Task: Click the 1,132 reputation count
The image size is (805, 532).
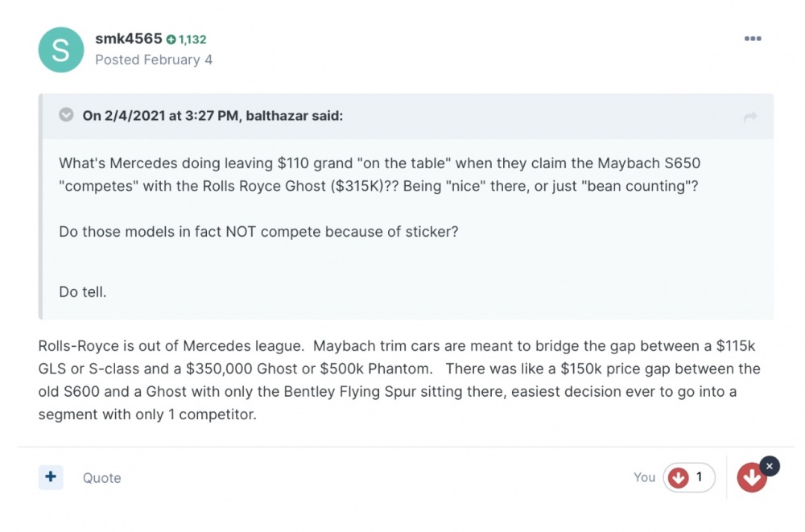Action: tap(192, 39)
